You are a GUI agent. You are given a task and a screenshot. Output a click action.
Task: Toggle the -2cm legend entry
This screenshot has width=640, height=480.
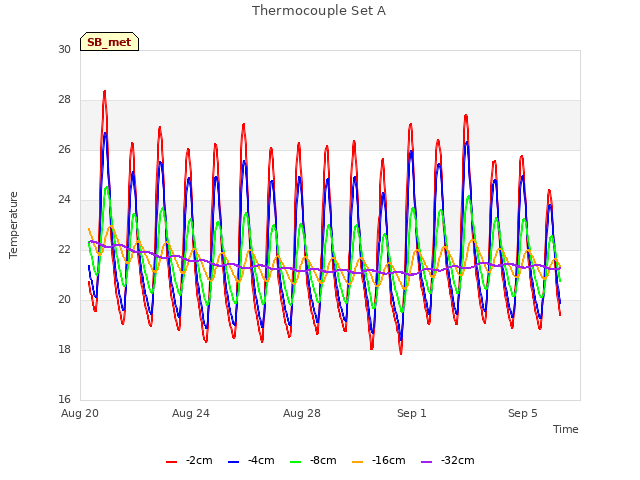[189, 461]
